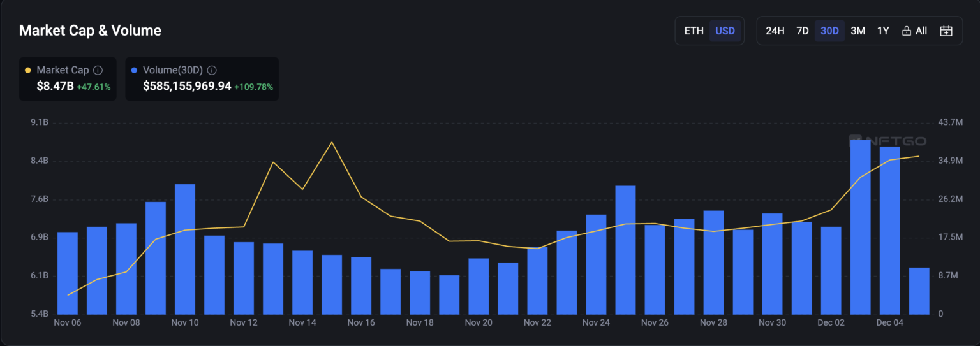Choose the 3M time range
Screen dimensions: 980x346
[x=857, y=31]
